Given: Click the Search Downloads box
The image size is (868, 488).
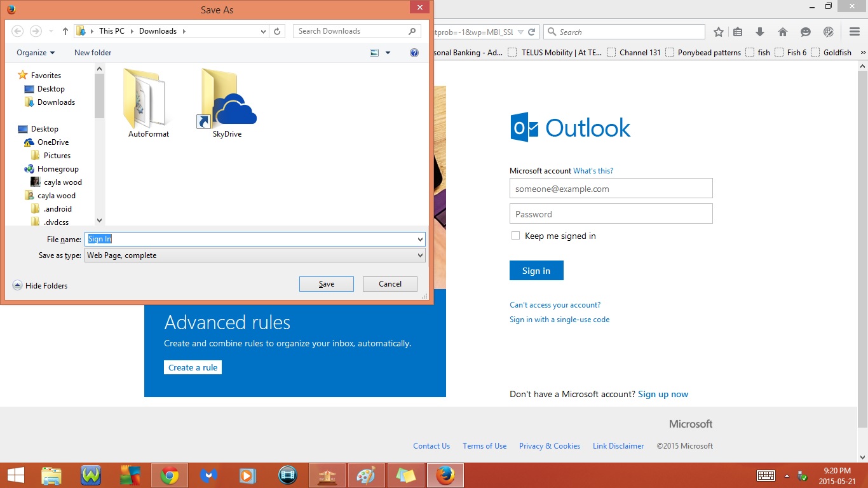Looking at the screenshot, I should [x=357, y=31].
